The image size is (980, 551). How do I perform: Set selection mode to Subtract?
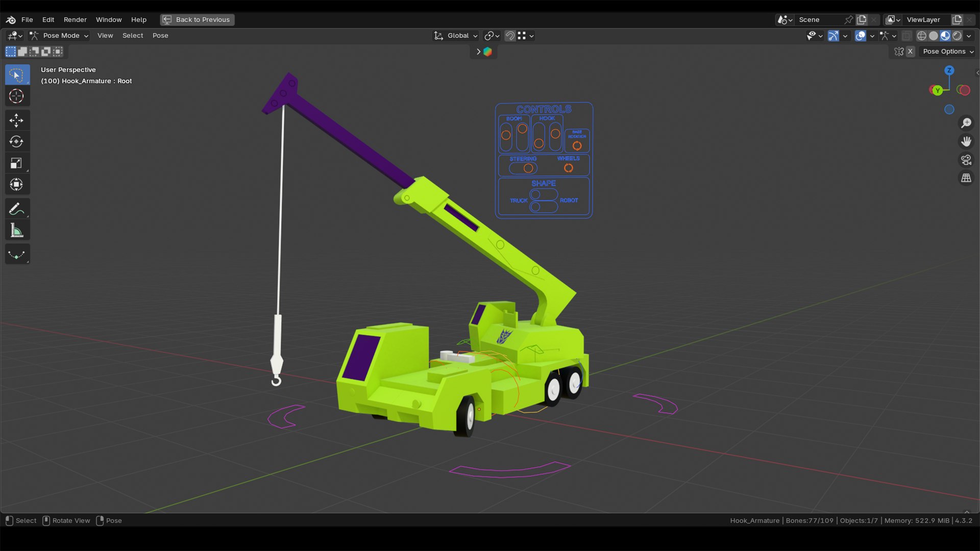click(x=34, y=52)
